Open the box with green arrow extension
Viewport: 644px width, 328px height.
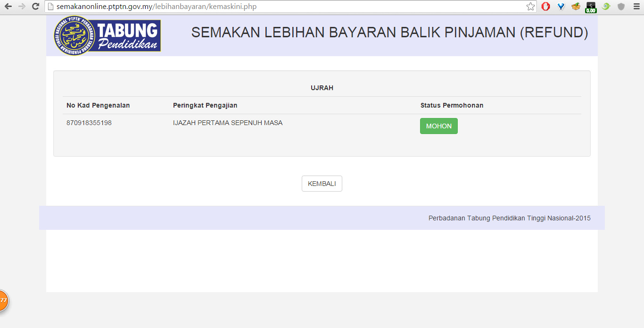coord(576,7)
